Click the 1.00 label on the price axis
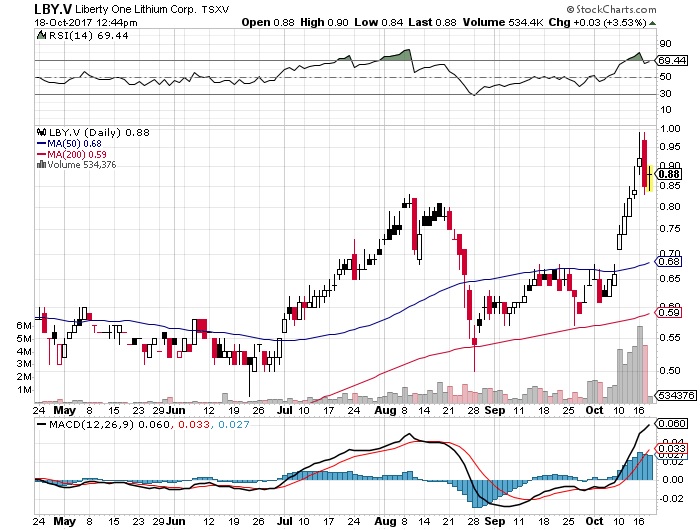The height and width of the screenshot is (530, 700). (x=670, y=129)
